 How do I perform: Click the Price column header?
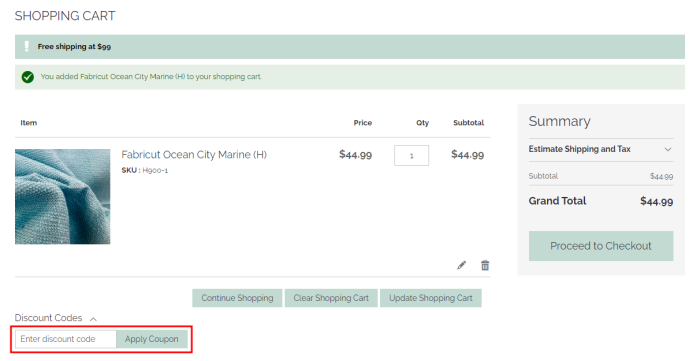[362, 123]
